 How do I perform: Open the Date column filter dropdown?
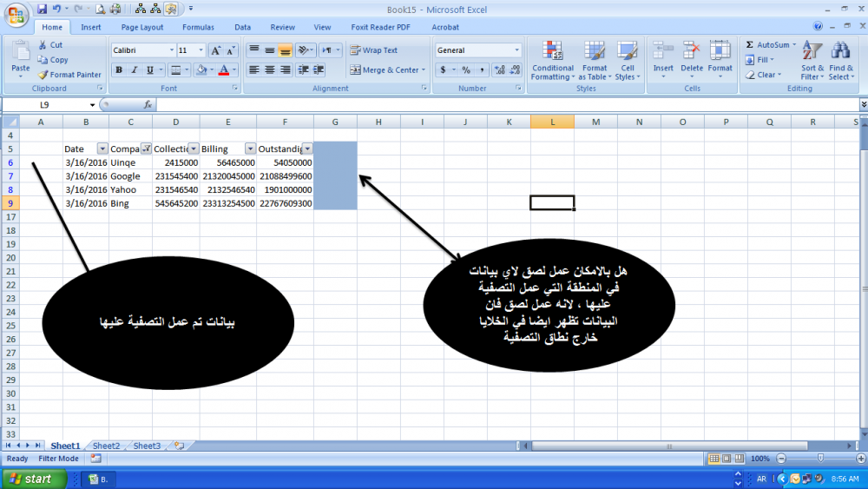coord(102,149)
